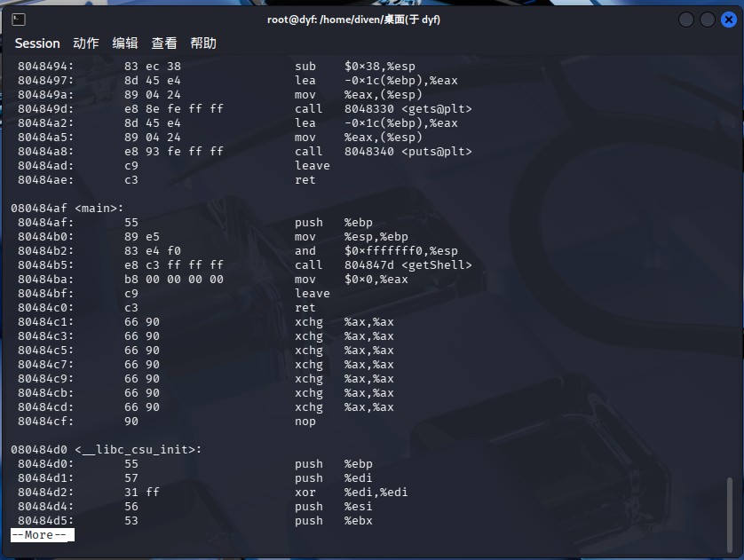Click the --More-- pager prompt

coord(43,535)
